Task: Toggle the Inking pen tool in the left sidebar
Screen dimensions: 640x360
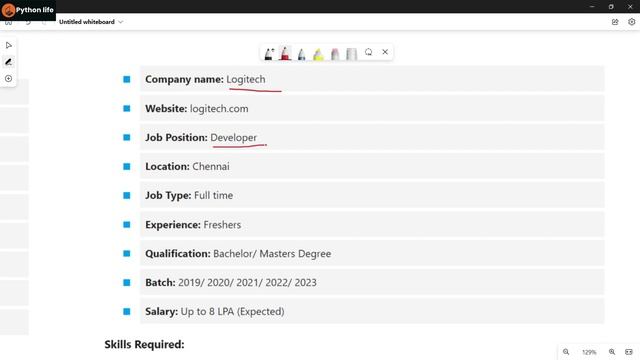Action: point(9,62)
